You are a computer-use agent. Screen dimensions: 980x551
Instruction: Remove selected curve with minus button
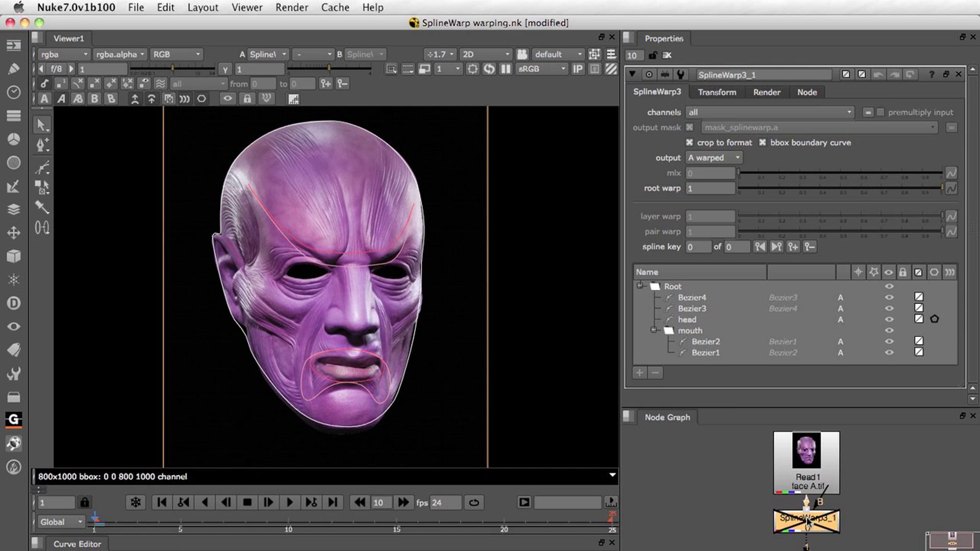(655, 372)
